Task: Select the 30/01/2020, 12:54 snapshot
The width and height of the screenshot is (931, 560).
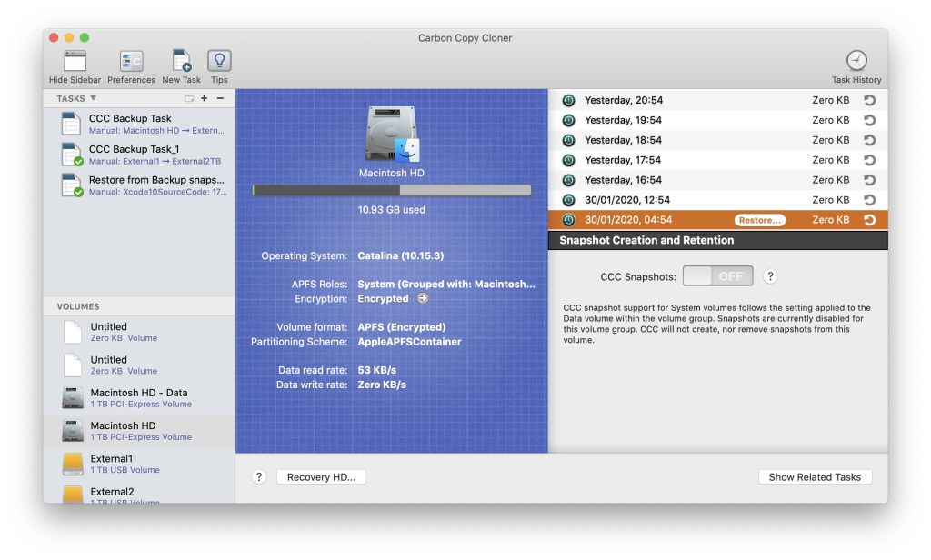Action: pos(718,199)
